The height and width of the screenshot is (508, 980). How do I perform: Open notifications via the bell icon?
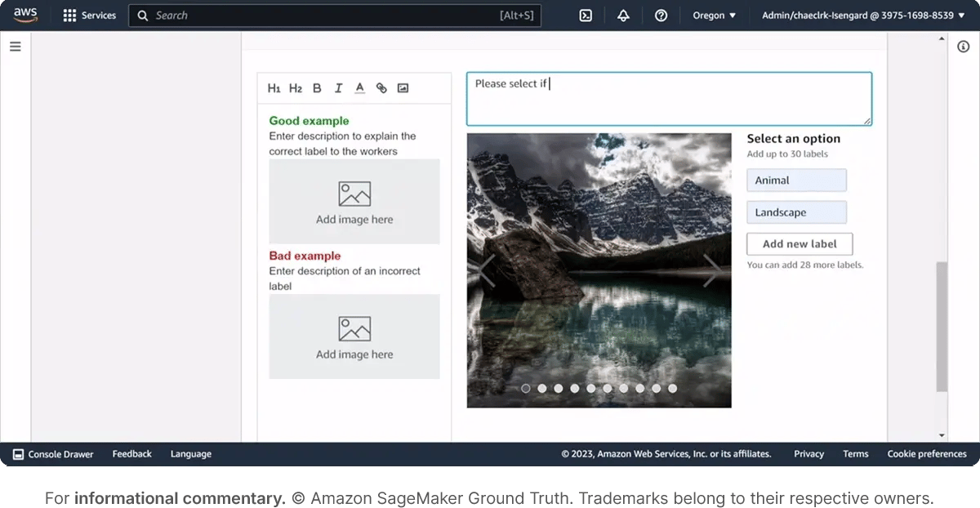coord(622,15)
